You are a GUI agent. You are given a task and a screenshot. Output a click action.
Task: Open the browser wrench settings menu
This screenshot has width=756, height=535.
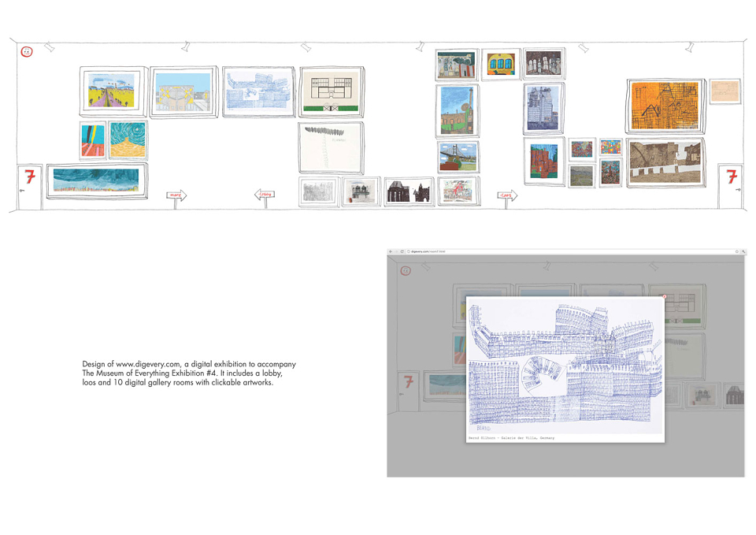pos(743,251)
